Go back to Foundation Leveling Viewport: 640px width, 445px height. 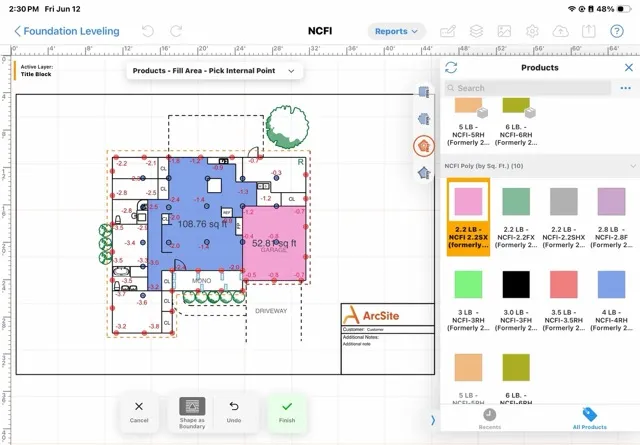[67, 31]
